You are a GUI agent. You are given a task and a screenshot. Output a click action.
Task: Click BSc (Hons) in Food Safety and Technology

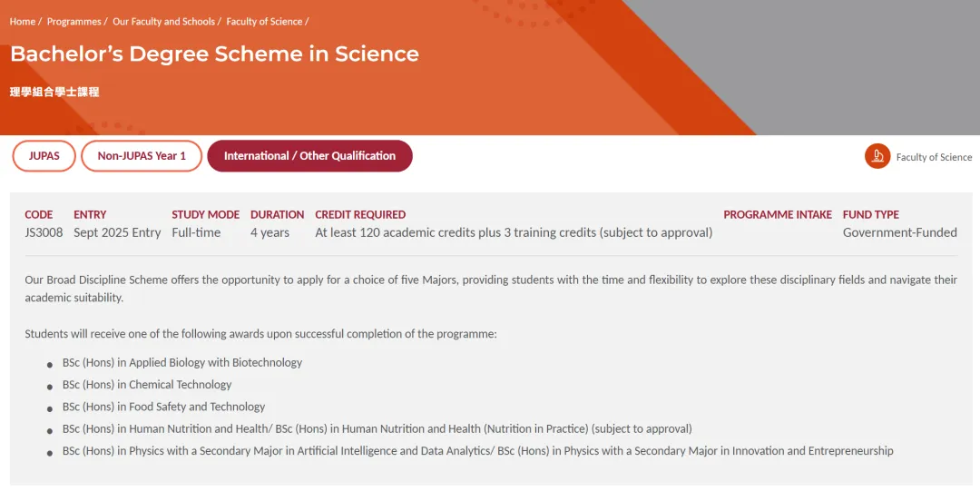point(163,407)
